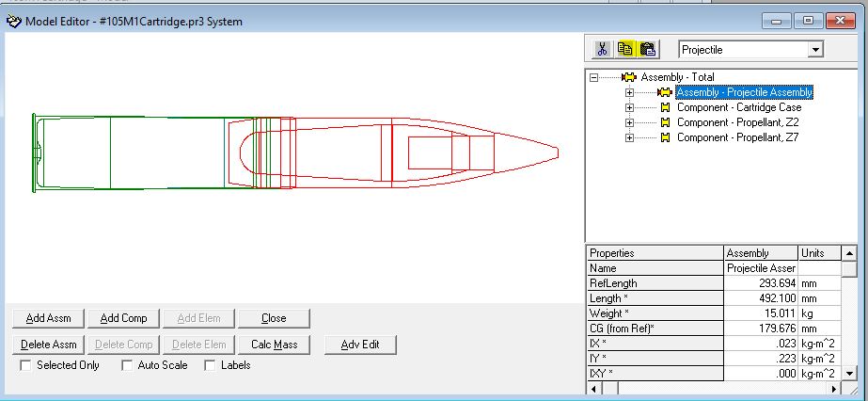Click the Paste clipboard icon
This screenshot has height=401, width=868.
(x=648, y=50)
